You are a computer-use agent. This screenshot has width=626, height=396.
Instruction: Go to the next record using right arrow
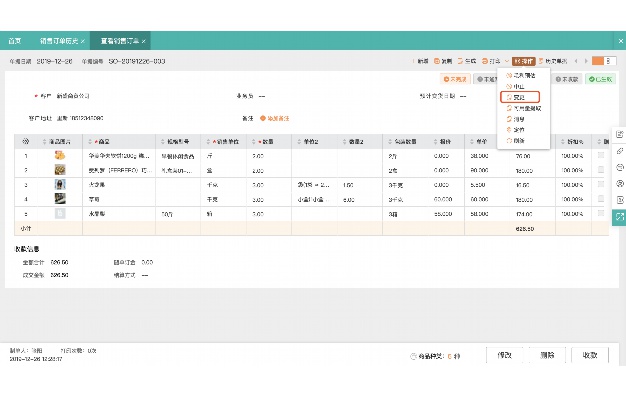(586, 61)
